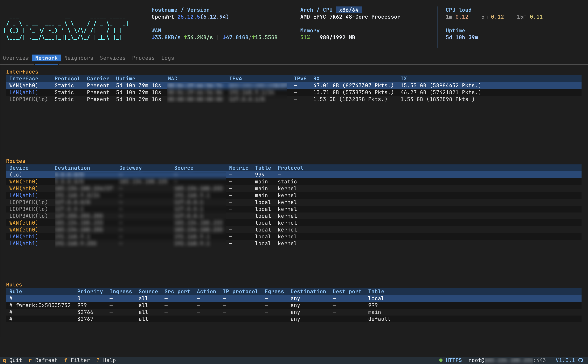Select the (lo) route with table 999
Image resolution: width=588 pixels, height=364 pixels.
coord(294,175)
